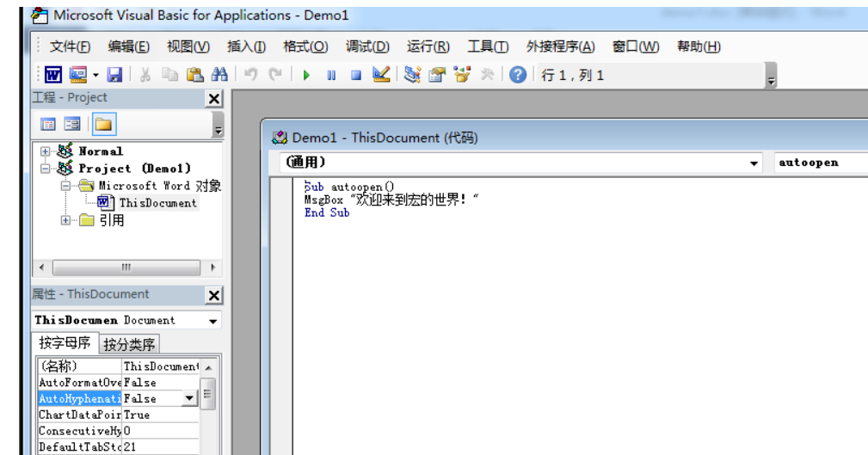Click View Object icon in Project panel

72,124
